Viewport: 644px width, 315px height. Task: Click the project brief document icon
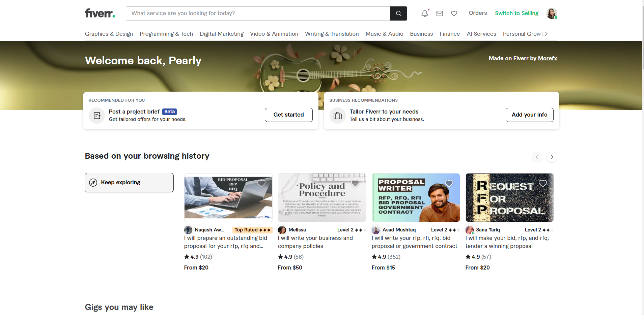click(97, 116)
